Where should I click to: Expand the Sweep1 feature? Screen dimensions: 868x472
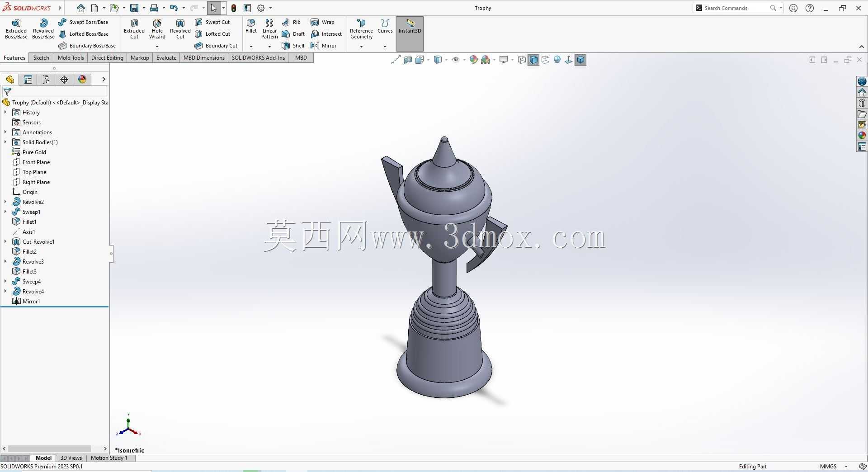pyautogui.click(x=5, y=212)
